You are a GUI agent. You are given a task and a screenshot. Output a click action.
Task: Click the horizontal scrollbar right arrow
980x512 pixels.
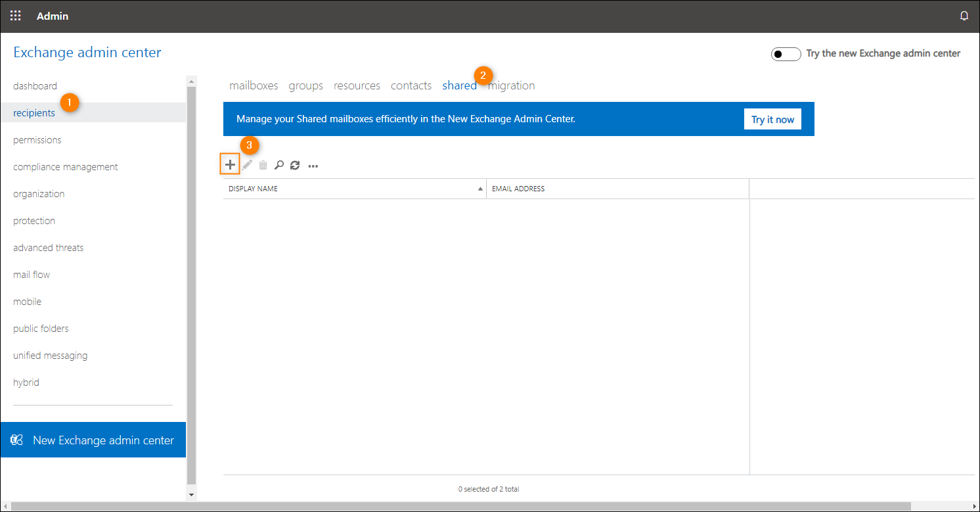[974, 506]
